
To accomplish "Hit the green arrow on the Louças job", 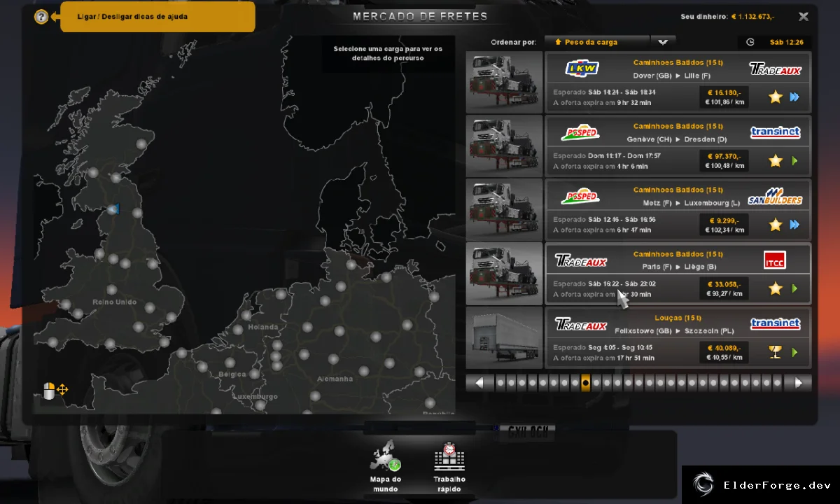I will (794, 352).
